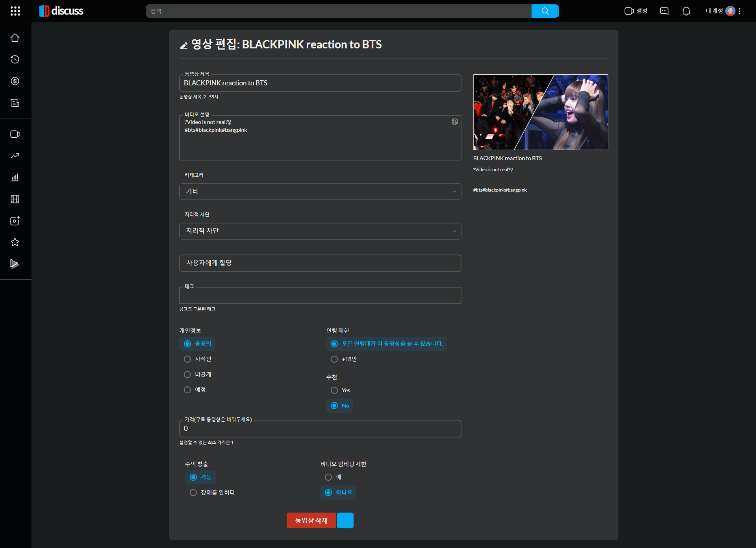Open the messages chat icon

coord(664,11)
